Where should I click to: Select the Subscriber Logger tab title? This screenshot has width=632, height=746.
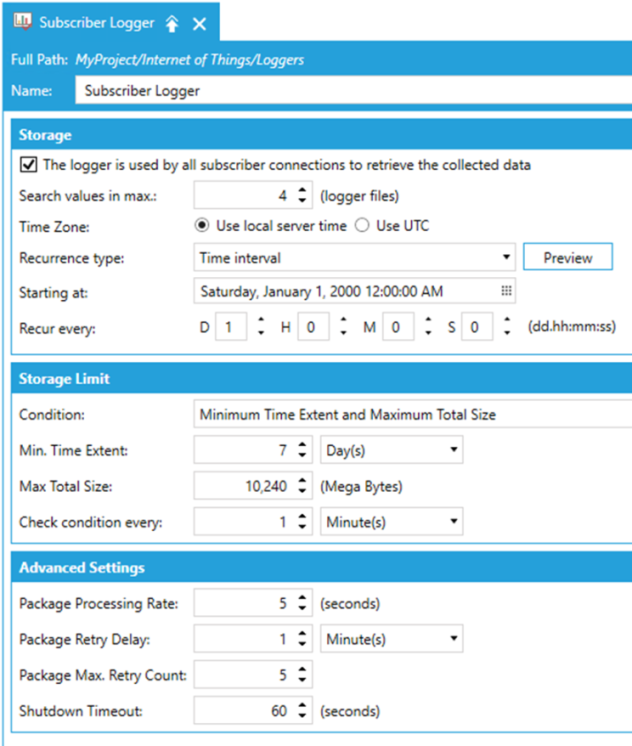pos(97,23)
